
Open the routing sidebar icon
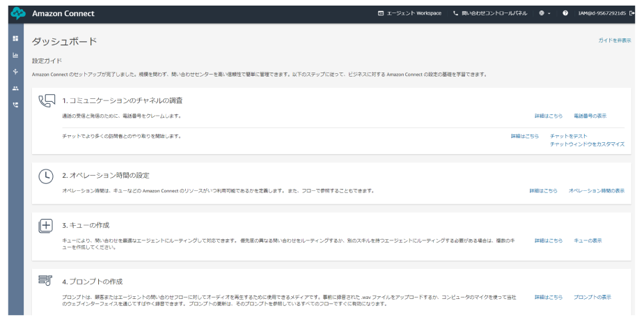15,72
